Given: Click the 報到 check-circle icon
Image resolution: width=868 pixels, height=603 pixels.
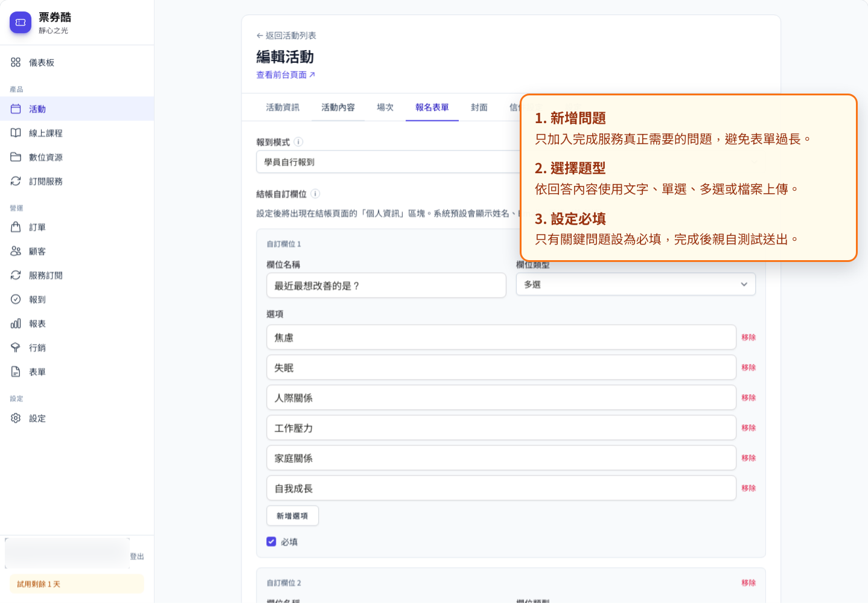Looking at the screenshot, I should pyautogui.click(x=16, y=299).
